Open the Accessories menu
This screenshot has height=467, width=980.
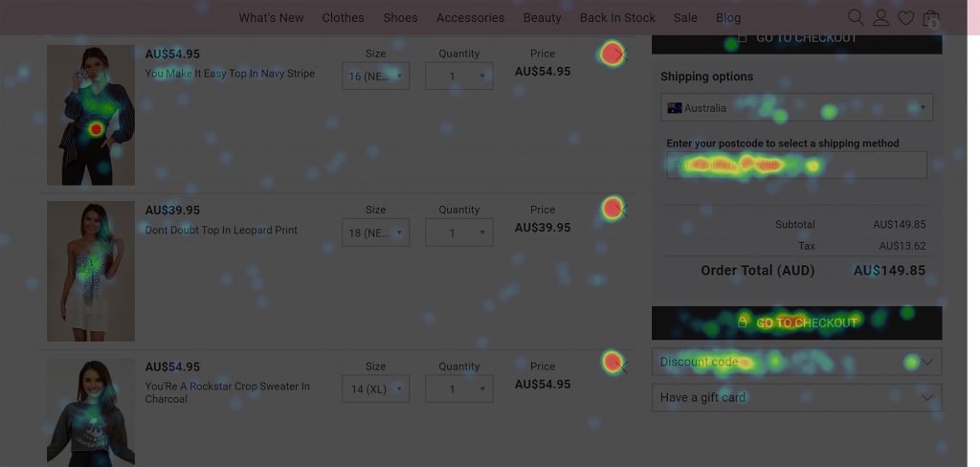point(471,17)
